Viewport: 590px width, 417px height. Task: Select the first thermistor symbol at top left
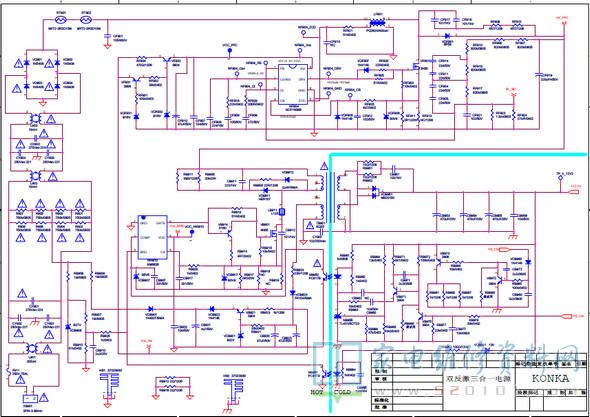[61, 19]
